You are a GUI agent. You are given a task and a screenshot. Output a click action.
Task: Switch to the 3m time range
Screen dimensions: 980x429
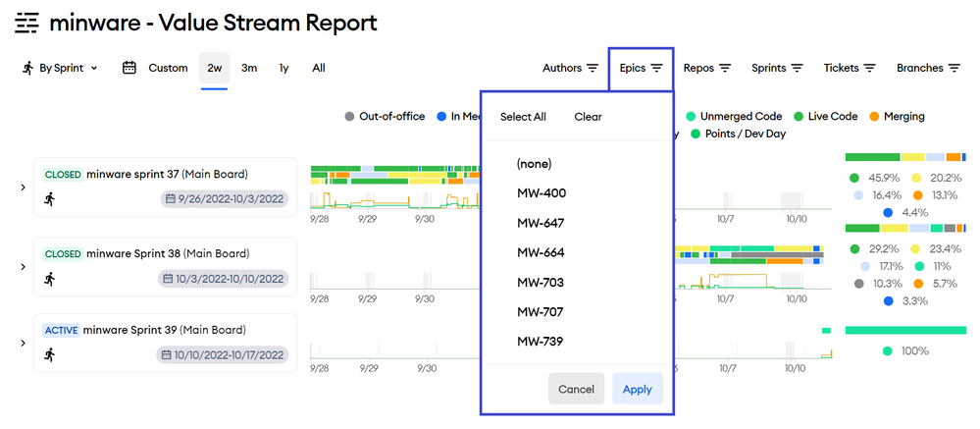[249, 68]
